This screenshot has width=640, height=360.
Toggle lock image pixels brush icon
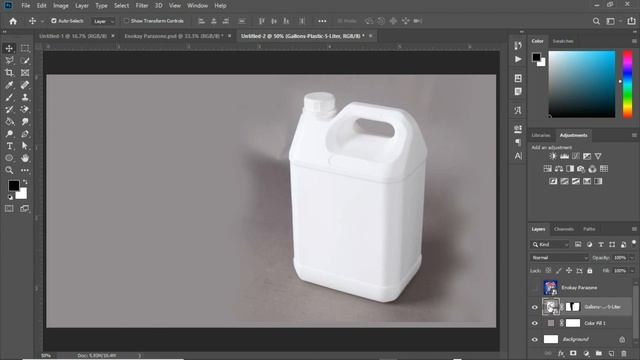558,271
